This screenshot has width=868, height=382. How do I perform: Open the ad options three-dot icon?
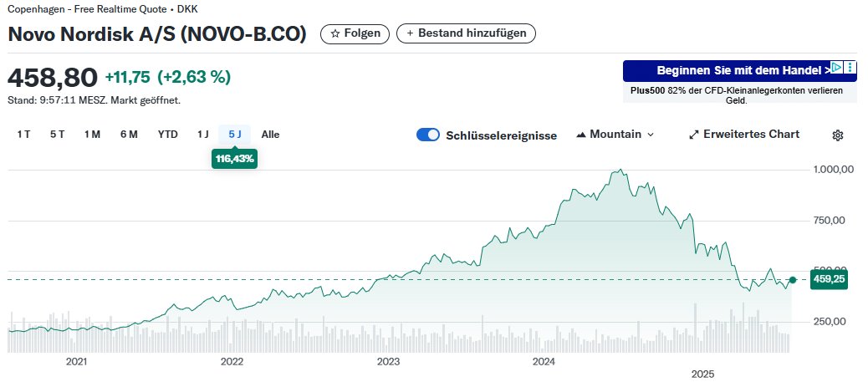coord(850,68)
